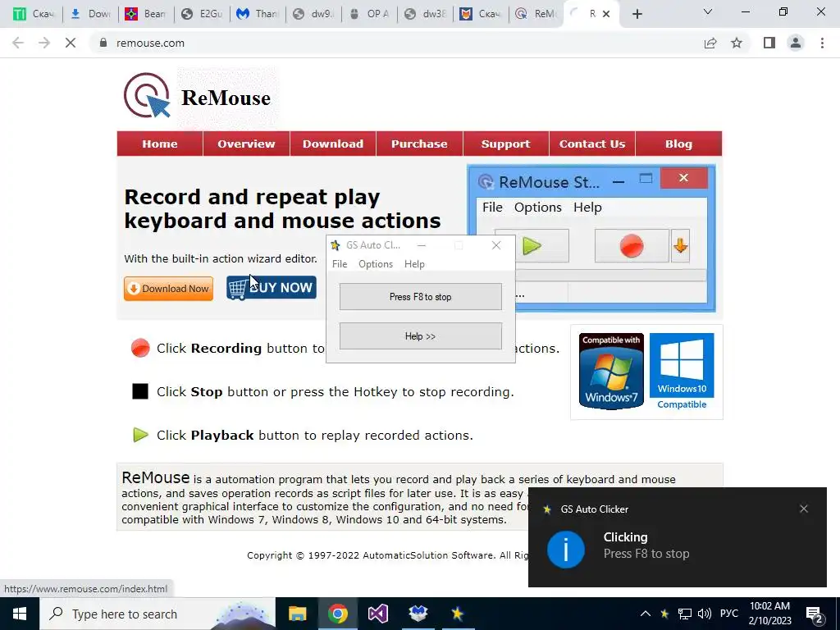This screenshot has width=840, height=630.
Task: Click the Windows 10 compatible badge
Action: click(682, 371)
